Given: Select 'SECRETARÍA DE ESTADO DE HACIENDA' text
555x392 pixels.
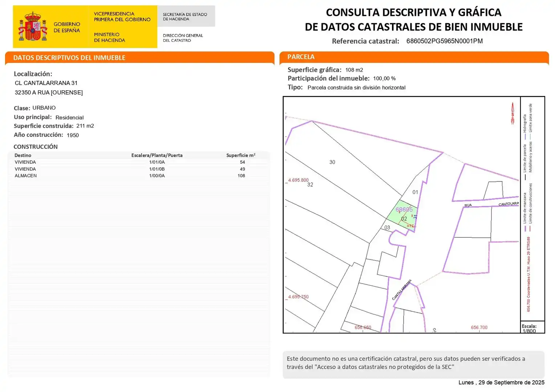Looking at the screenshot, I should (185, 17).
